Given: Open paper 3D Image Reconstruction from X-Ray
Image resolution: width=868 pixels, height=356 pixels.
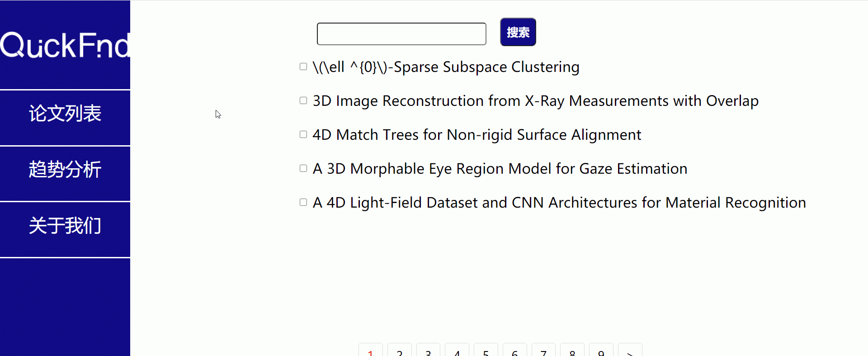Looking at the screenshot, I should [x=536, y=101].
